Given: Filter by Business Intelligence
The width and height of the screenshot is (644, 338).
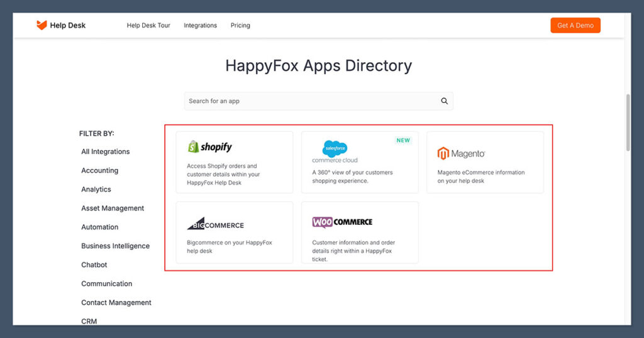Looking at the screenshot, I should 116,246.
